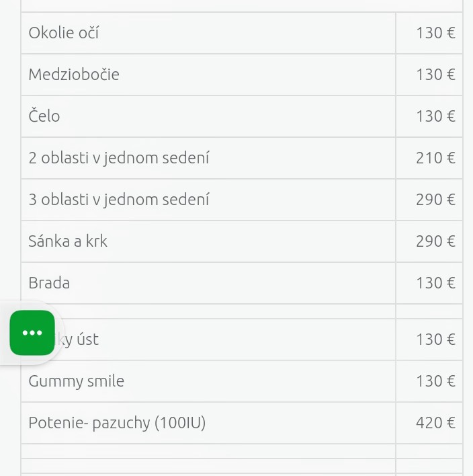Click 290 € price for 3 oblasti
Viewport: 473px width, 476px height.
pos(435,200)
